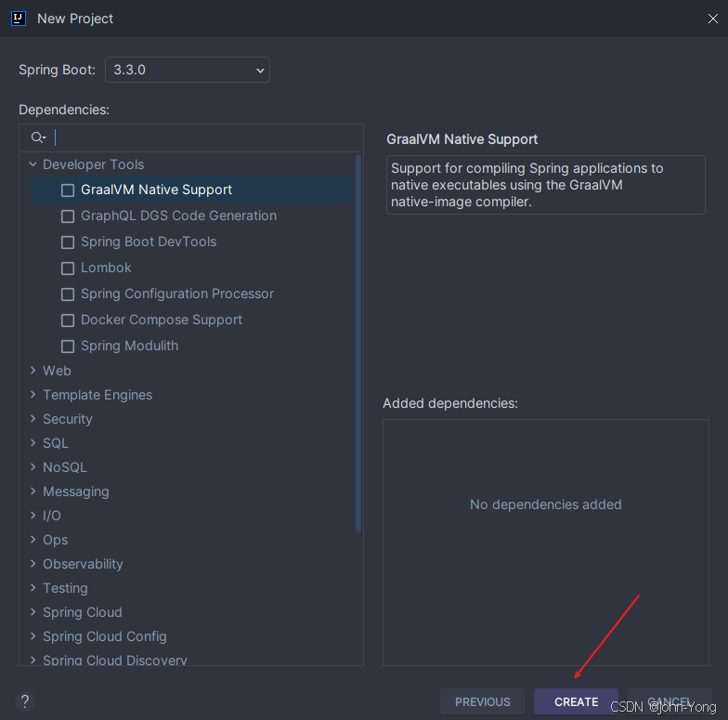728x720 pixels.
Task: Select the GraphQL DGS Code Generation label
Action: pyautogui.click(x=178, y=216)
